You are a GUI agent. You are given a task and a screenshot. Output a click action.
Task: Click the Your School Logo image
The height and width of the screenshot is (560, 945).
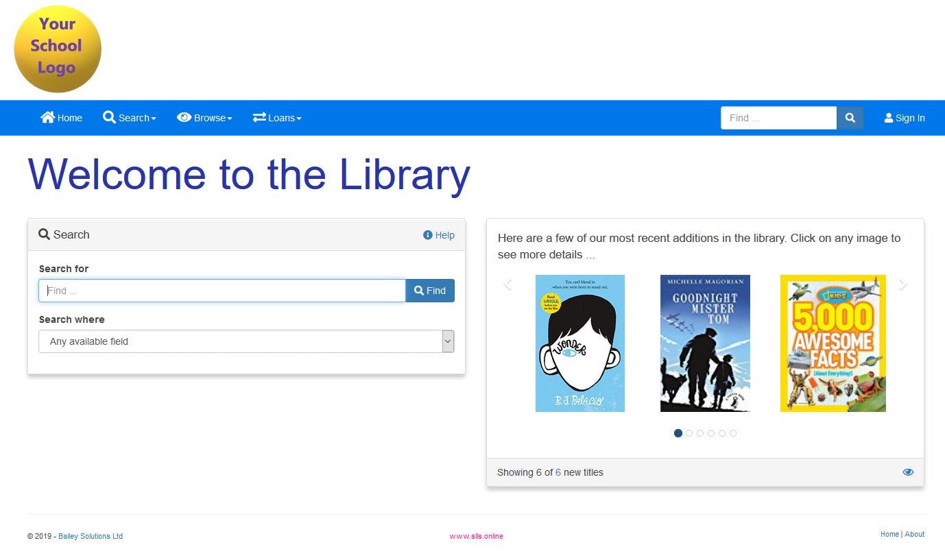58,49
